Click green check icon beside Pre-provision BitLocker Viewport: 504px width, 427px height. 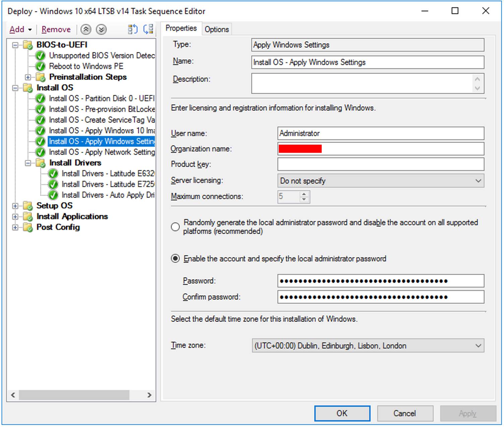(41, 109)
